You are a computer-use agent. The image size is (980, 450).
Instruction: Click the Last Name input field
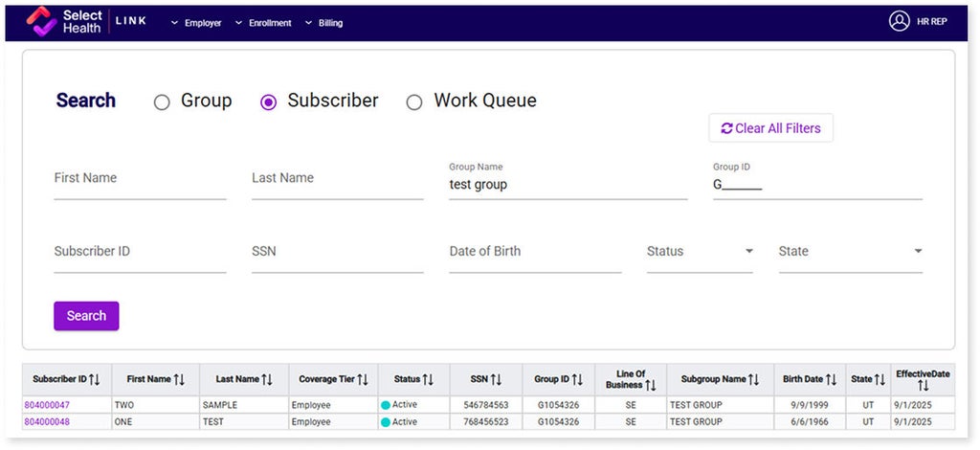pyautogui.click(x=338, y=179)
